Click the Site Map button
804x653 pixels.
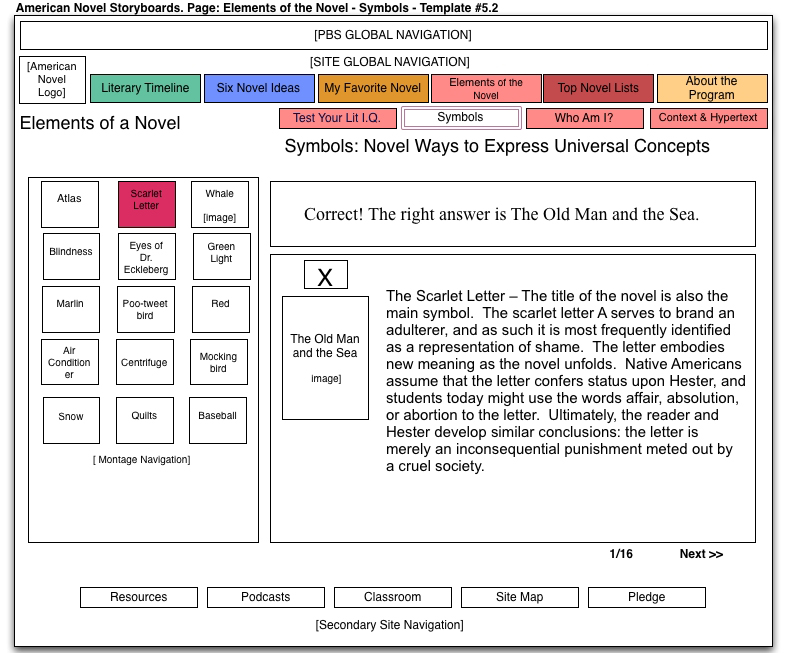[519, 597]
